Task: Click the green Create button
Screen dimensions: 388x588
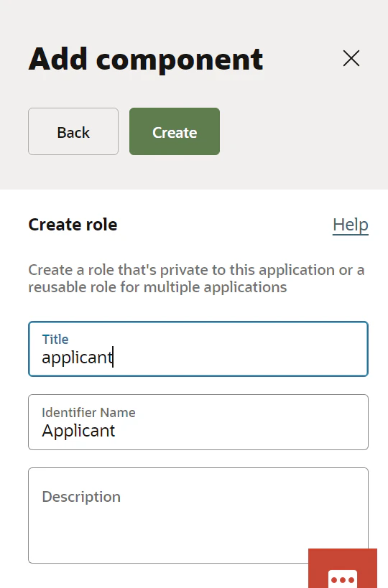Action: [x=175, y=131]
